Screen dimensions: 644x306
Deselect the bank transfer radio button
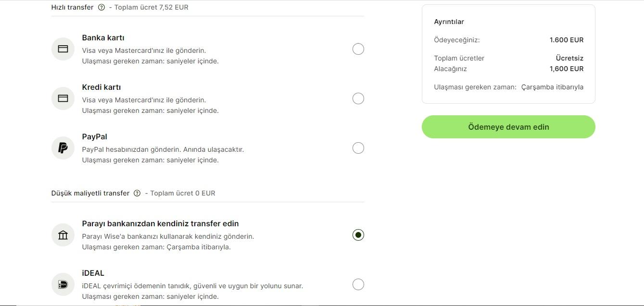[x=358, y=235]
